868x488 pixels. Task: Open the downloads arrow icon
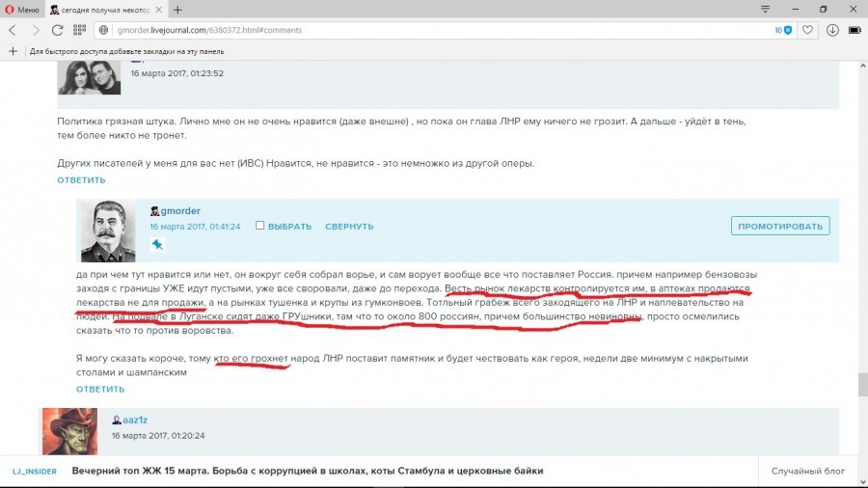tap(833, 30)
